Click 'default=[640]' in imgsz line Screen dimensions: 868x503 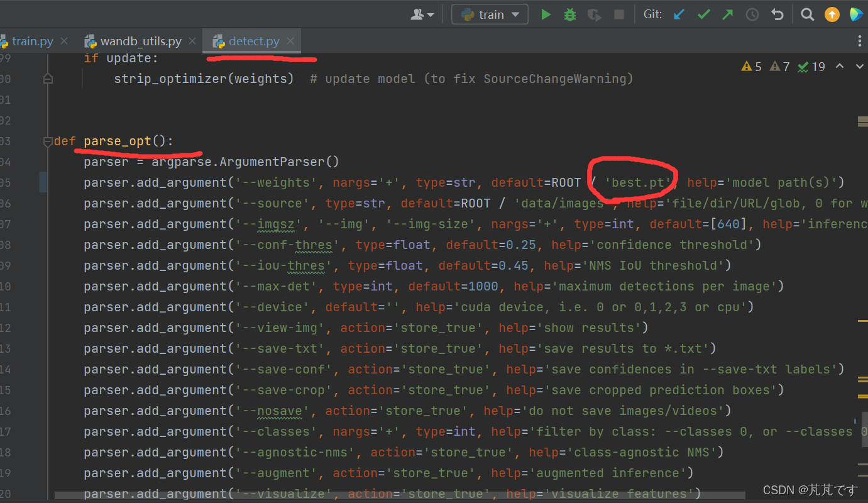(x=697, y=224)
